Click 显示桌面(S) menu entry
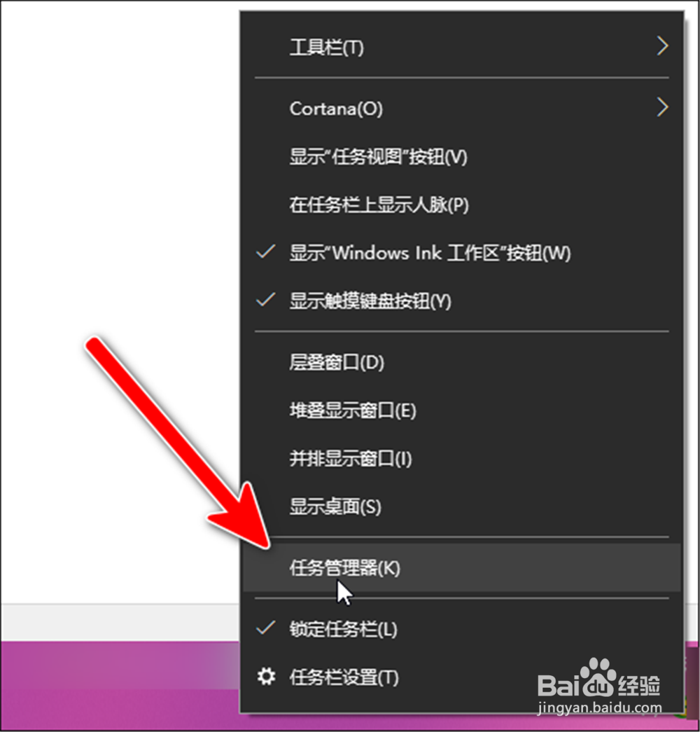This screenshot has width=700, height=732. [x=461, y=506]
